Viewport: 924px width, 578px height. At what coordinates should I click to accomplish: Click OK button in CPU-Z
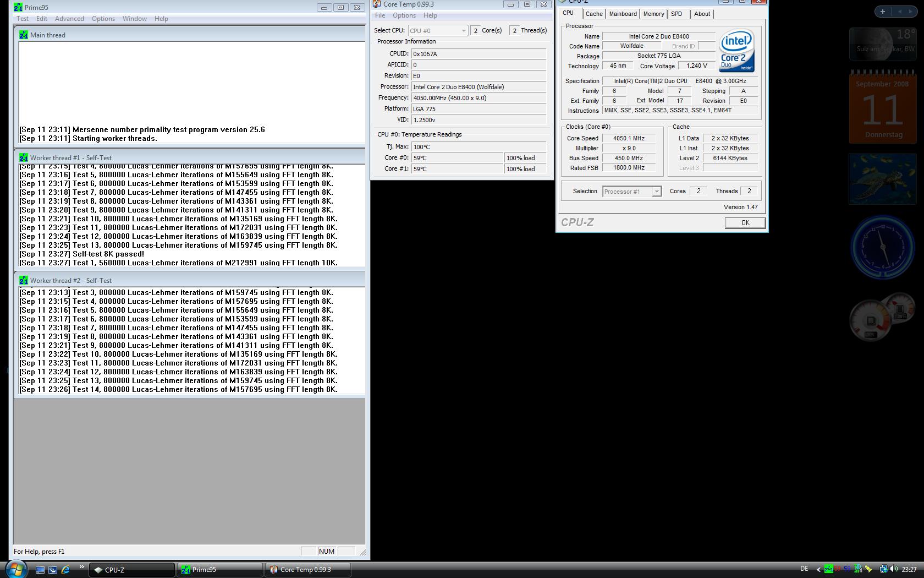pyautogui.click(x=745, y=223)
